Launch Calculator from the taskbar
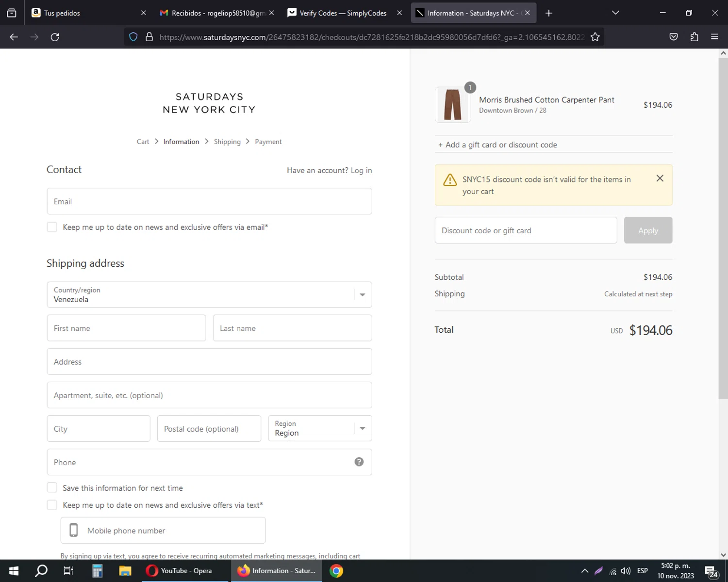 [97, 571]
